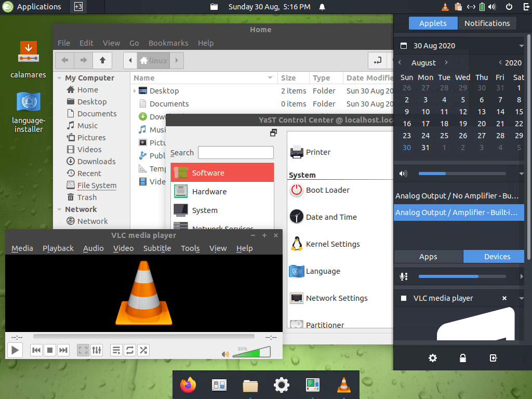Expand the 30 Aug 2020 calendar dropdown
Viewport: 532px width, 399px height.
(521, 46)
